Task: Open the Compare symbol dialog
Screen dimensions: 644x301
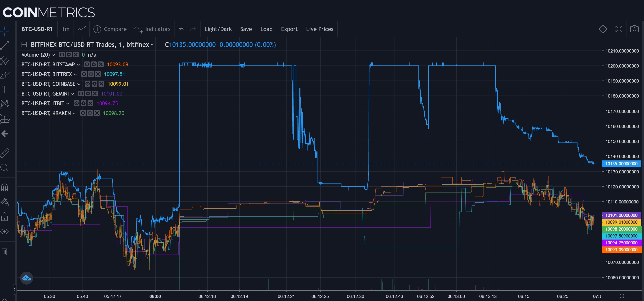Action: tap(110, 29)
